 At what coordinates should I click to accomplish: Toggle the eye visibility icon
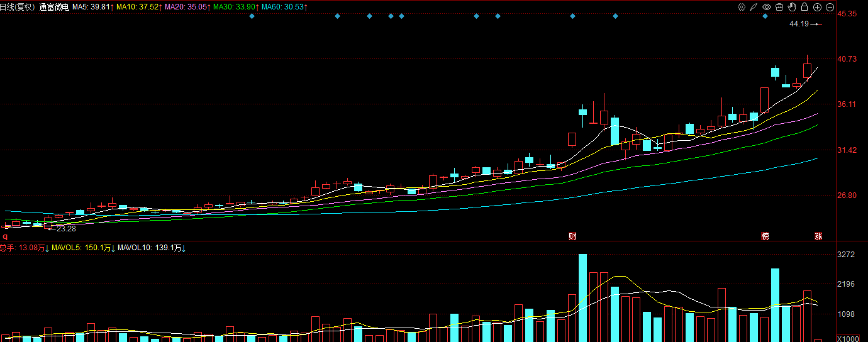point(767,7)
